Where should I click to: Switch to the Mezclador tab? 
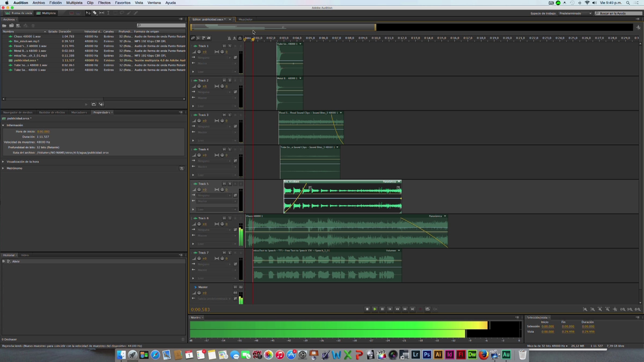pyautogui.click(x=245, y=20)
